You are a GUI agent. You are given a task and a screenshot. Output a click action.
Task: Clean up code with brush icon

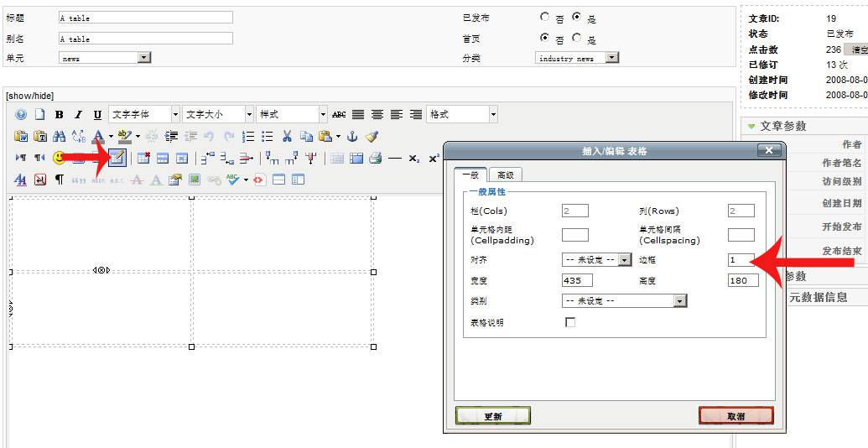pos(372,136)
